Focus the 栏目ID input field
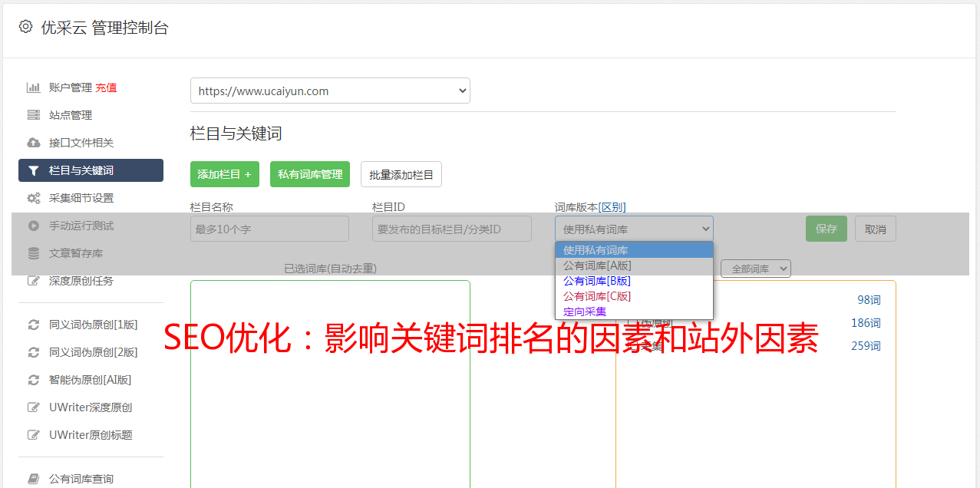The image size is (980, 488). click(452, 229)
